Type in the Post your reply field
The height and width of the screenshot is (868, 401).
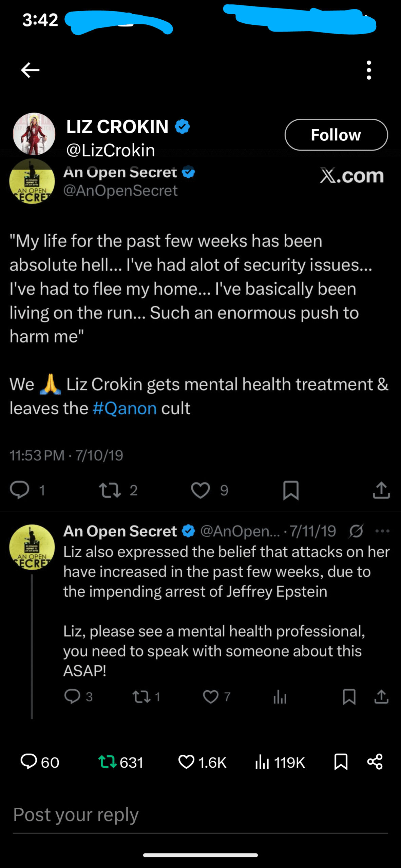(x=200, y=815)
